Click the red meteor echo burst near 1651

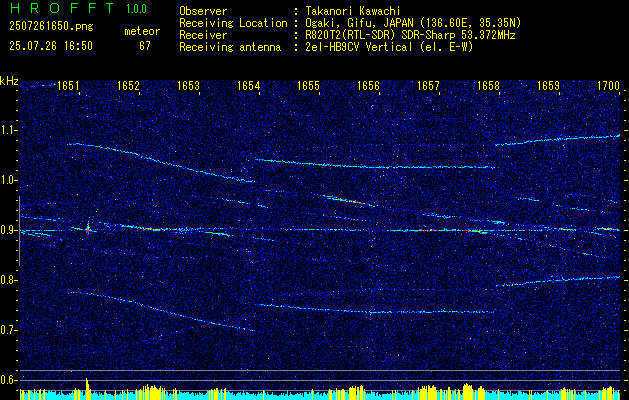tap(88, 229)
